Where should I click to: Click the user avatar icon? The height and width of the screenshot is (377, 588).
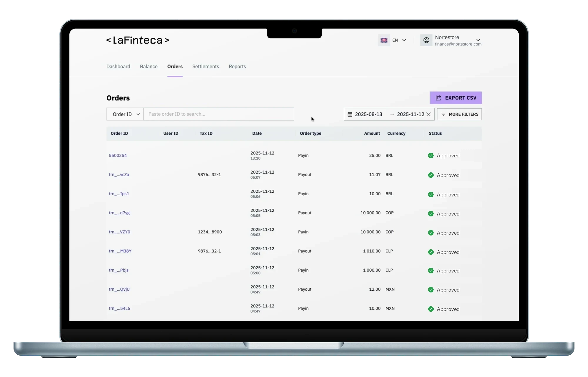(426, 40)
